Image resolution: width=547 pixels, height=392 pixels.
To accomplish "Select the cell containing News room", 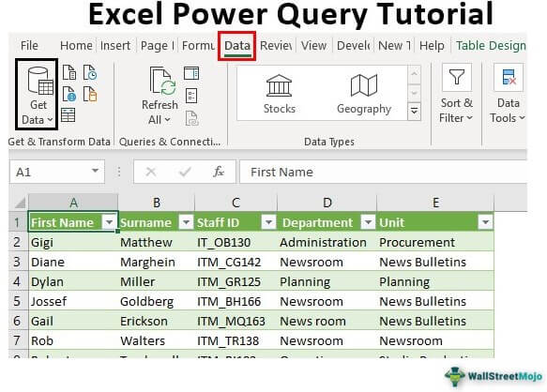I will (327, 321).
